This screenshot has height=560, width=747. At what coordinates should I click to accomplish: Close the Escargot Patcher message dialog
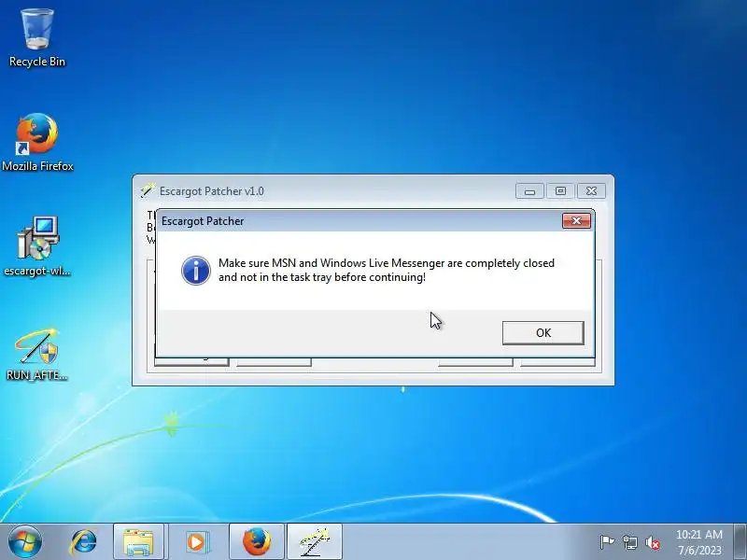coord(576,220)
